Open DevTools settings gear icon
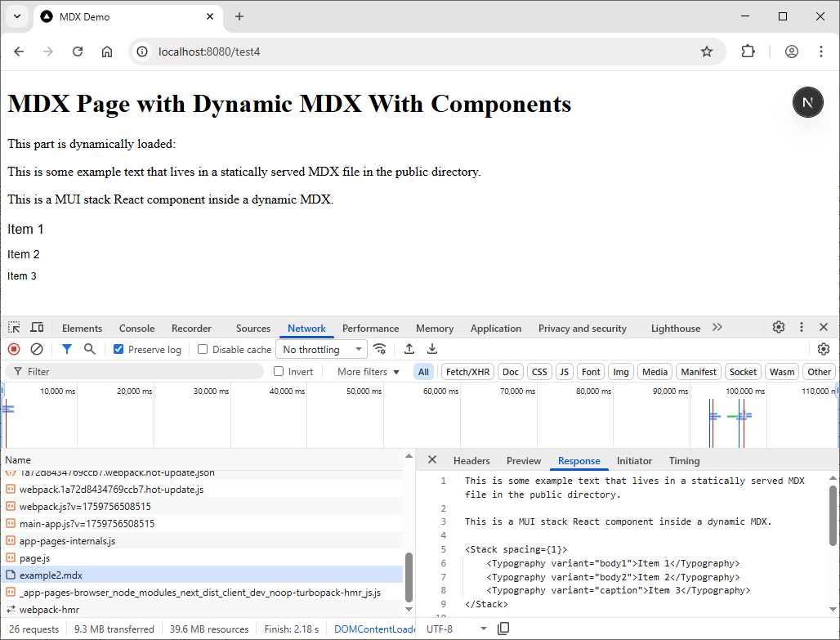This screenshot has height=640, width=840. pos(779,327)
